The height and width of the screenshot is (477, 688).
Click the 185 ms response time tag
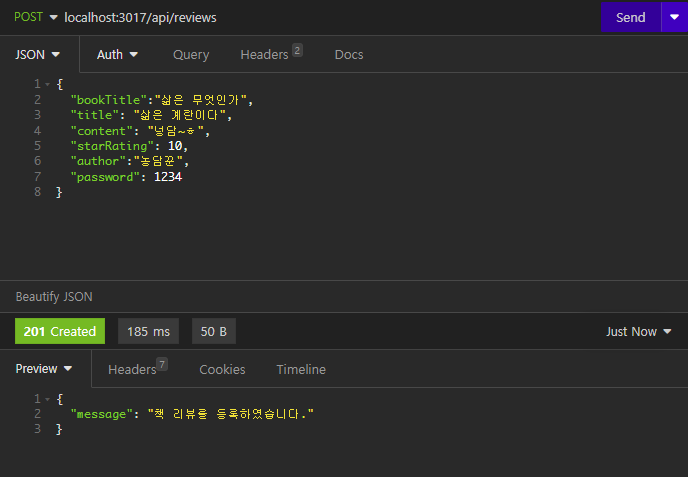coord(148,331)
